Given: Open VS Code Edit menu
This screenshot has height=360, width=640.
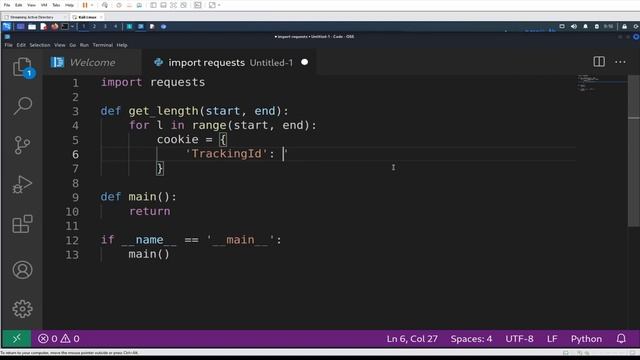Looking at the screenshot, I should [x=21, y=45].
